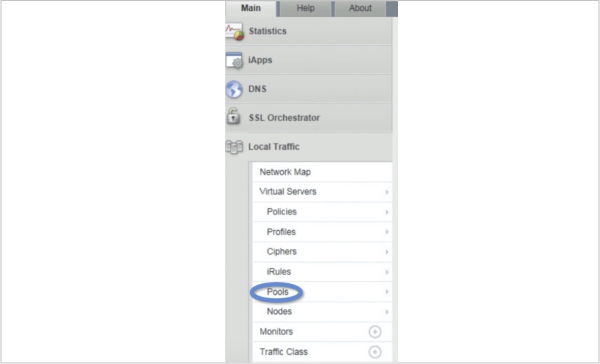The width and height of the screenshot is (600, 364).
Task: Expand the Virtual Servers submenu arrow
Action: (x=387, y=192)
